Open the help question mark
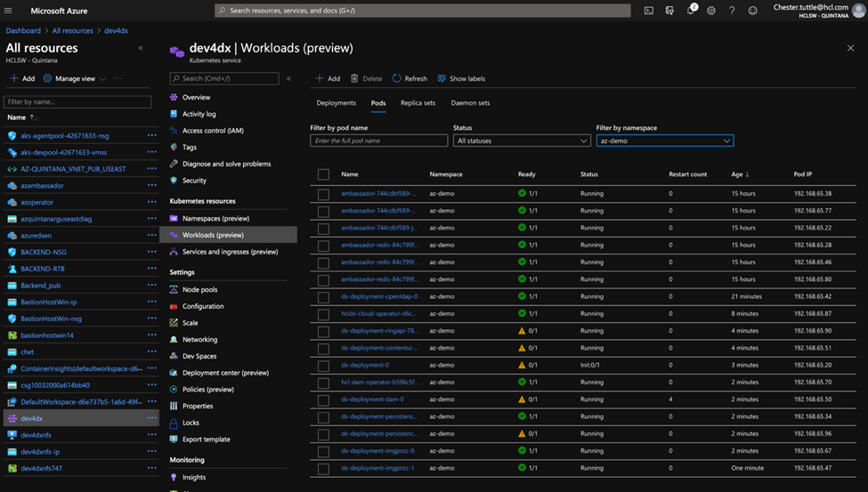Image resolution: width=868 pixels, height=492 pixels. click(x=732, y=11)
